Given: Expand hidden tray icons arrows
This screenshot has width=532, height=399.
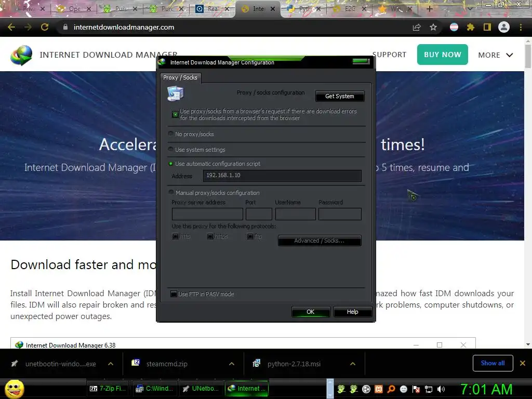Looking at the screenshot, I should coord(330,389).
